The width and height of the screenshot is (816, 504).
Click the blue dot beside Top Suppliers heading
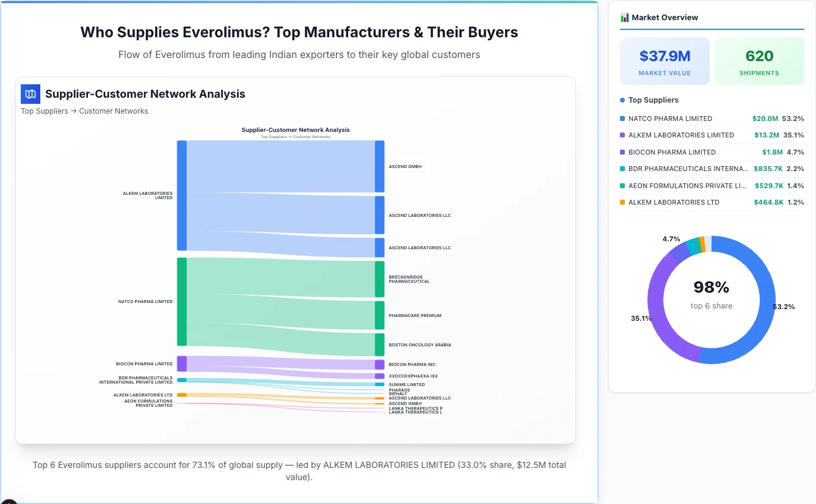pyautogui.click(x=621, y=100)
